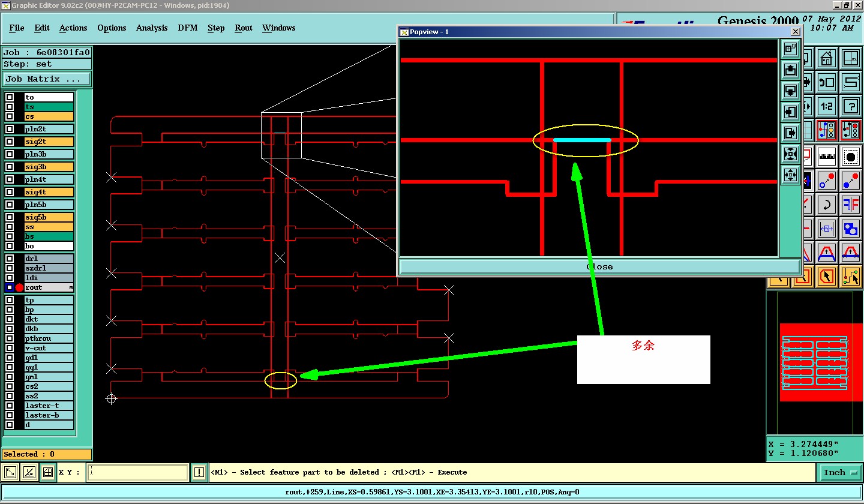Screen dimensions: 864x504
Task: Open the question mark help icon
Action: [850, 106]
